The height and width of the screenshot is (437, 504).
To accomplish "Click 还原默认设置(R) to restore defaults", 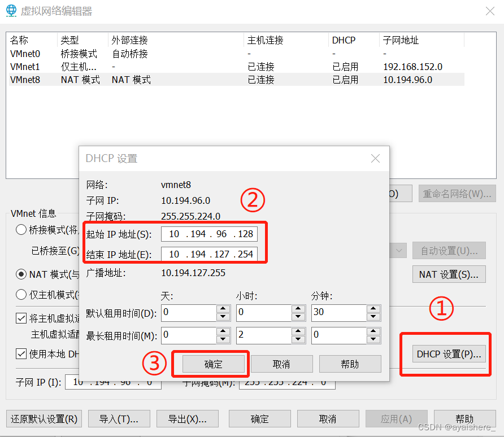I will pos(44,418).
